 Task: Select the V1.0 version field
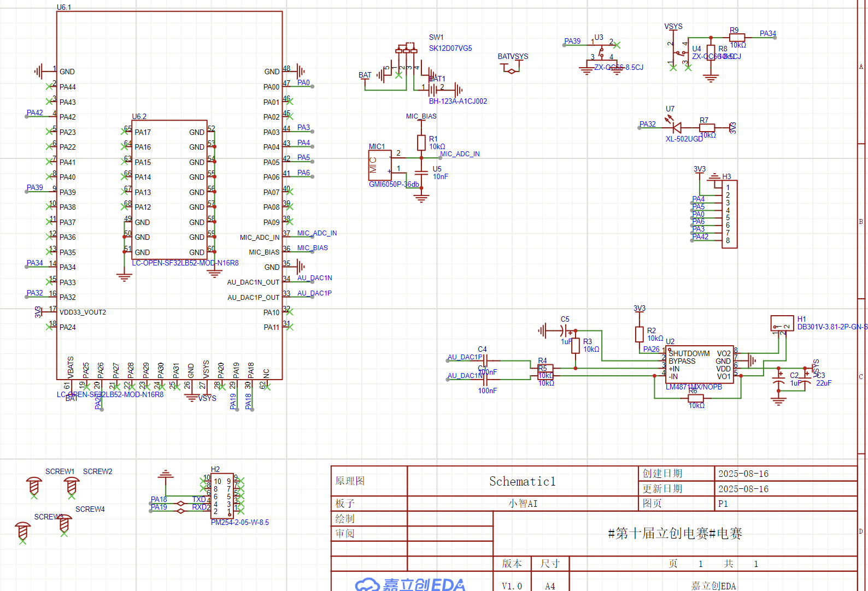coord(512,586)
